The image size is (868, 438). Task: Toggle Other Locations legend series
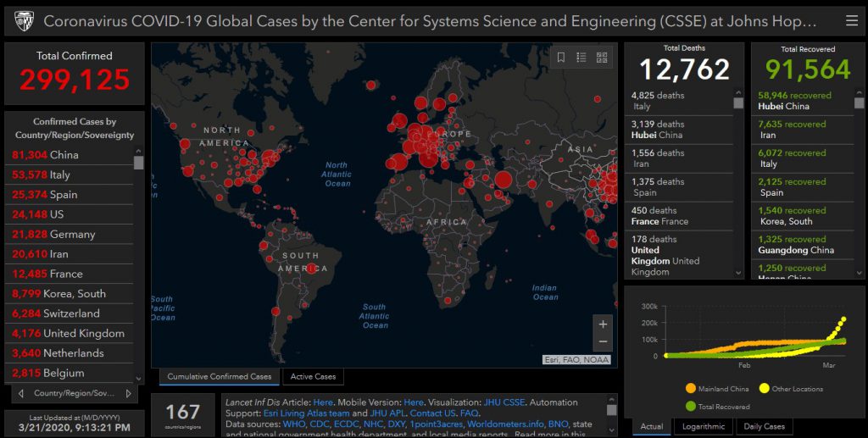point(791,389)
